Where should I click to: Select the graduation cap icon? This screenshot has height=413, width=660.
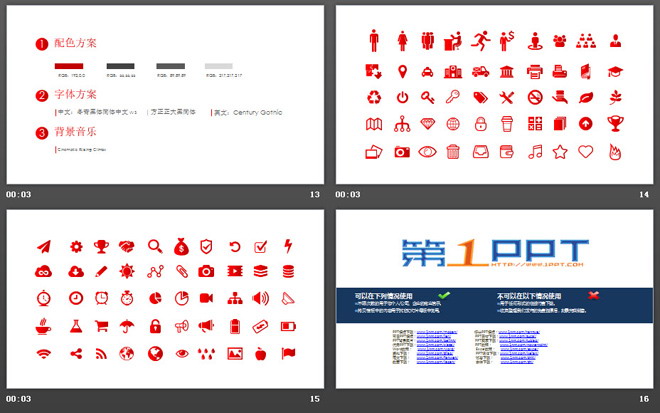(x=613, y=71)
